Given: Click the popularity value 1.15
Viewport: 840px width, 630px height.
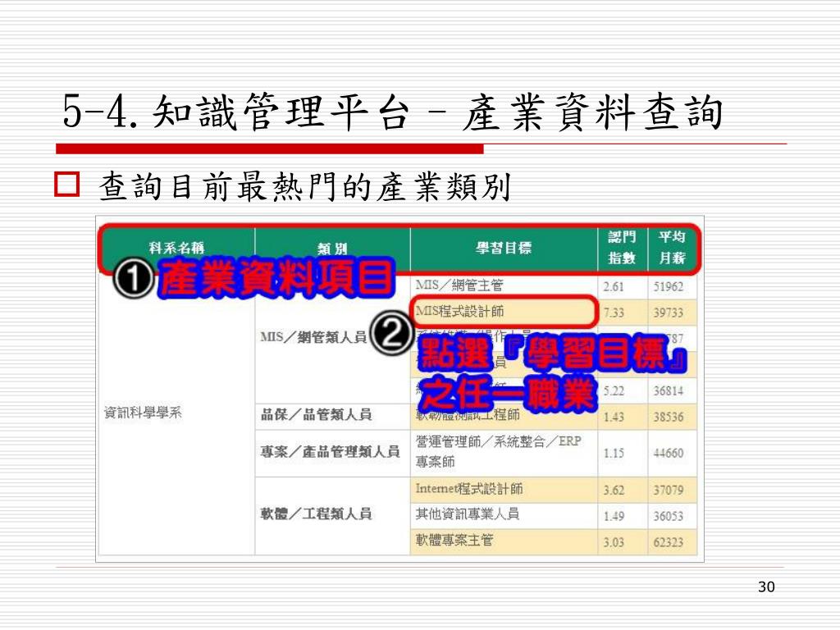Looking at the screenshot, I should click(614, 453).
